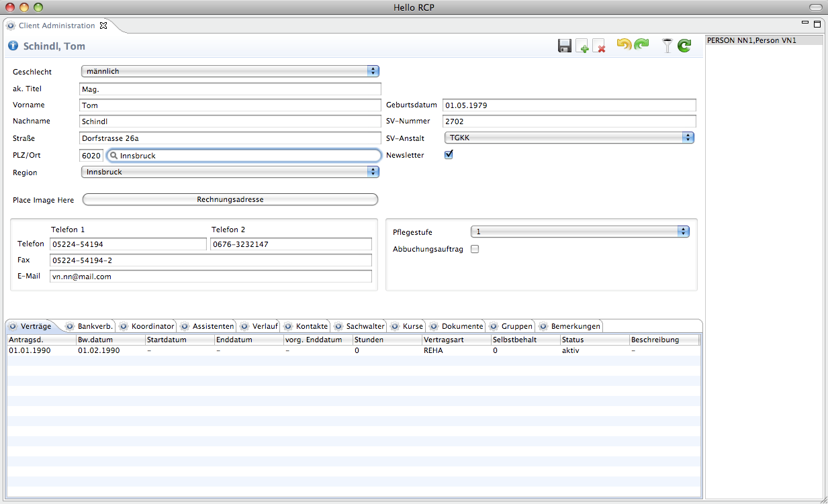Click the Telefon 2 field 0676-3232147

coord(291,244)
